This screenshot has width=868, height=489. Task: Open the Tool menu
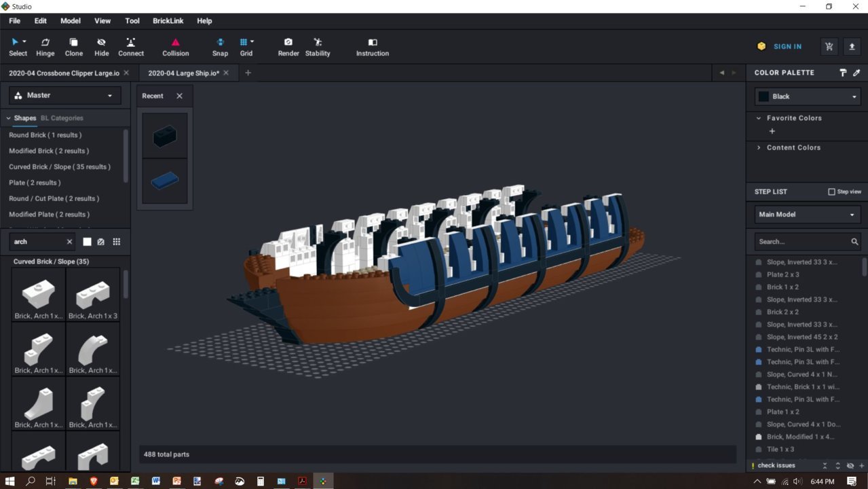tap(132, 21)
